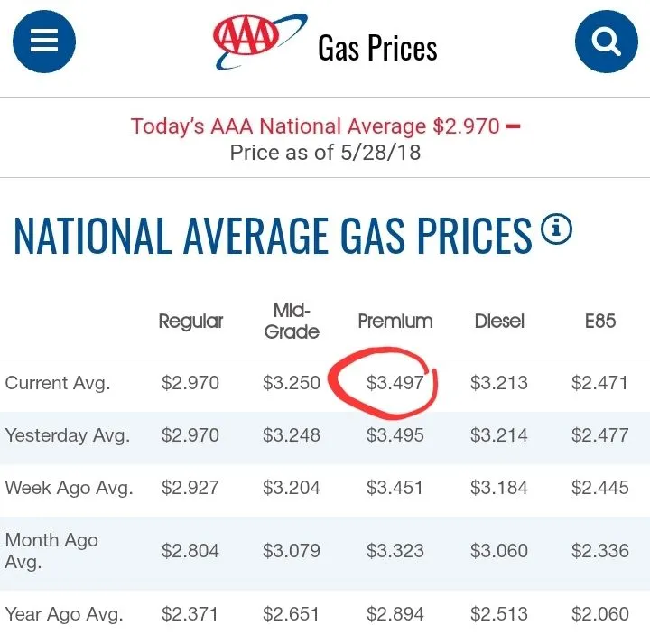Viewport: 650px width, 644px height.
Task: Select the Year Ago Avg. row label
Action: [x=64, y=614]
